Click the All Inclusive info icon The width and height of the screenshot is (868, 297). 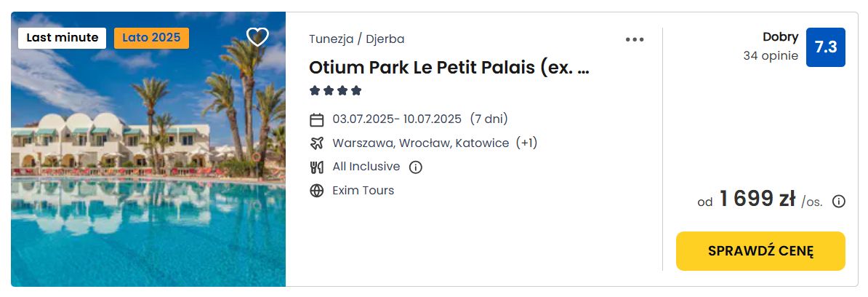click(415, 167)
